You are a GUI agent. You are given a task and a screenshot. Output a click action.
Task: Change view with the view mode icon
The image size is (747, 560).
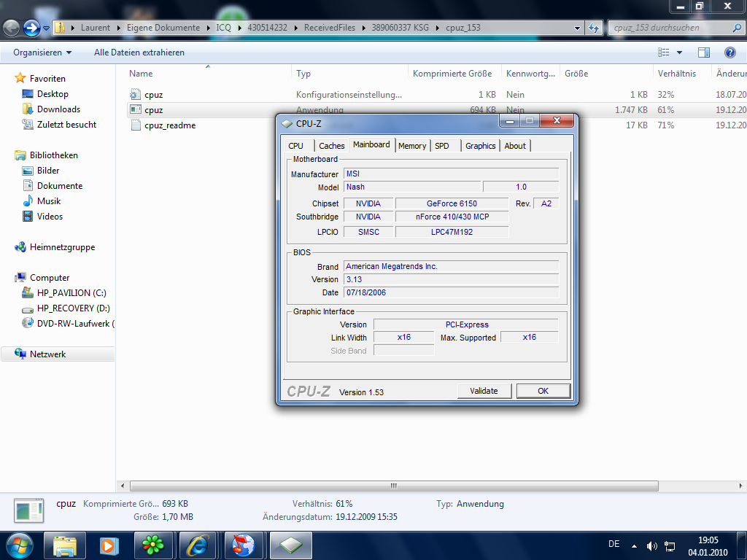663,52
